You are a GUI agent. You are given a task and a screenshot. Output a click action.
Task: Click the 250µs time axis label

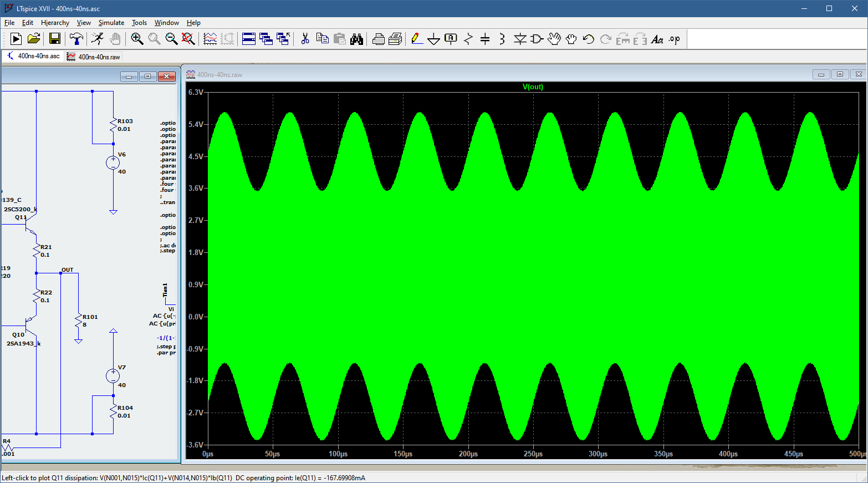(533, 454)
